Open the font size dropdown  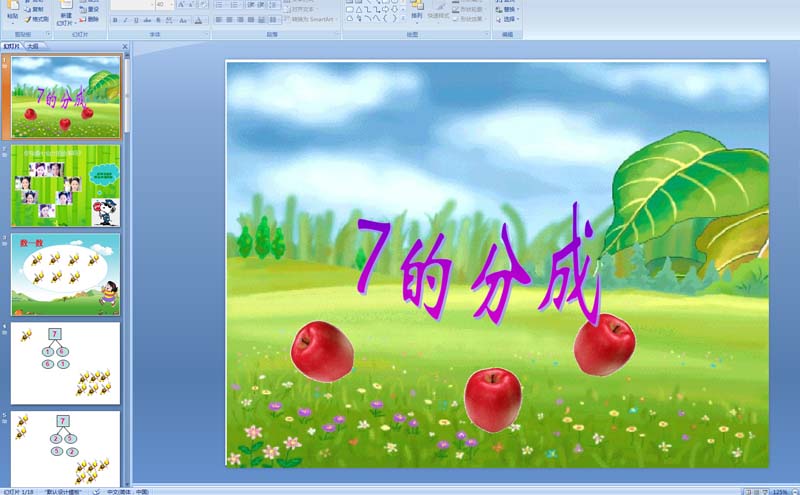pyautogui.click(x=170, y=5)
